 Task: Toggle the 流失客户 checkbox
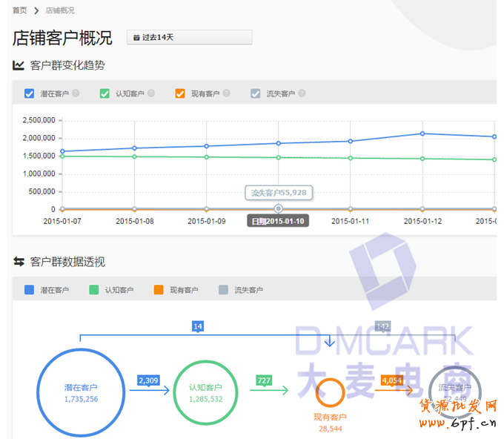pos(256,93)
